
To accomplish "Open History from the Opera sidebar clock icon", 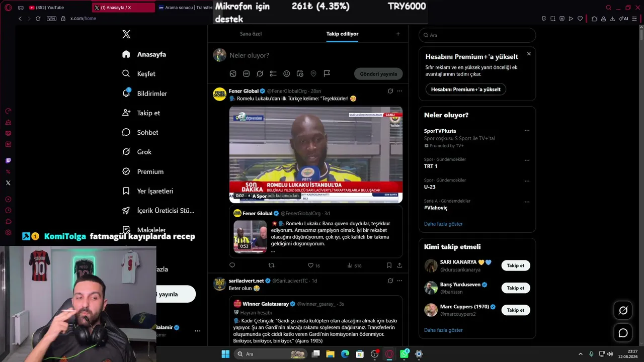I will pyautogui.click(x=8, y=210).
